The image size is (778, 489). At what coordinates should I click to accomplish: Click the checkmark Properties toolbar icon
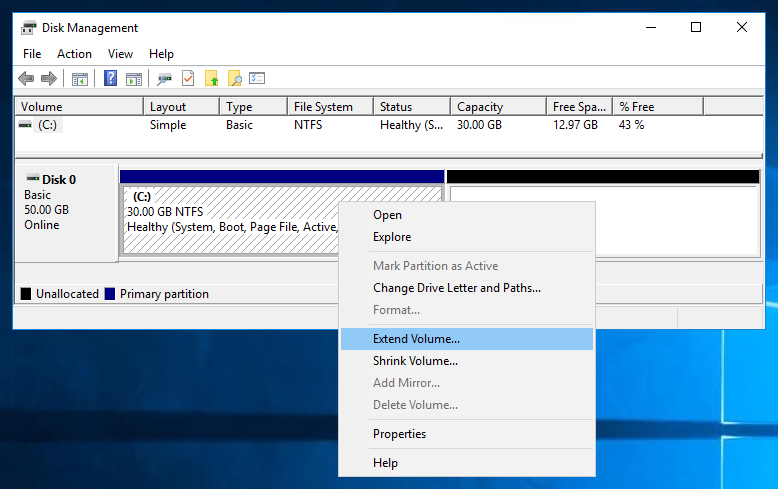pyautogui.click(x=188, y=78)
